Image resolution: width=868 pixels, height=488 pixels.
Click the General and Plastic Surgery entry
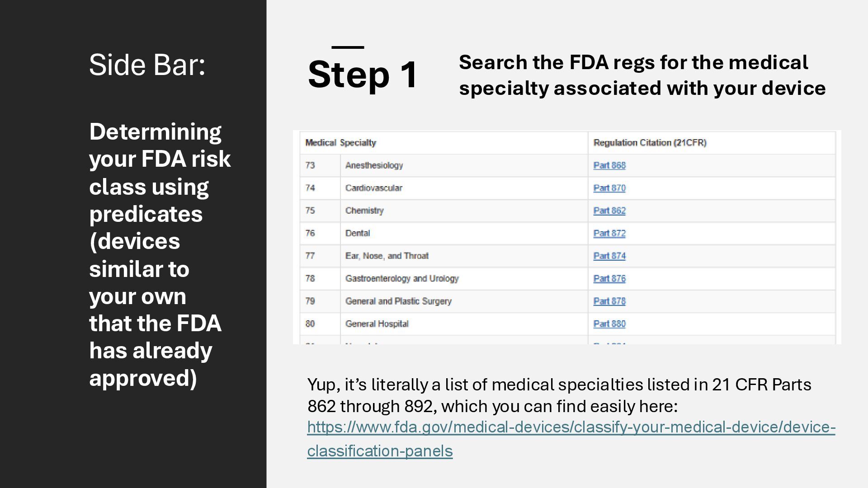click(398, 301)
